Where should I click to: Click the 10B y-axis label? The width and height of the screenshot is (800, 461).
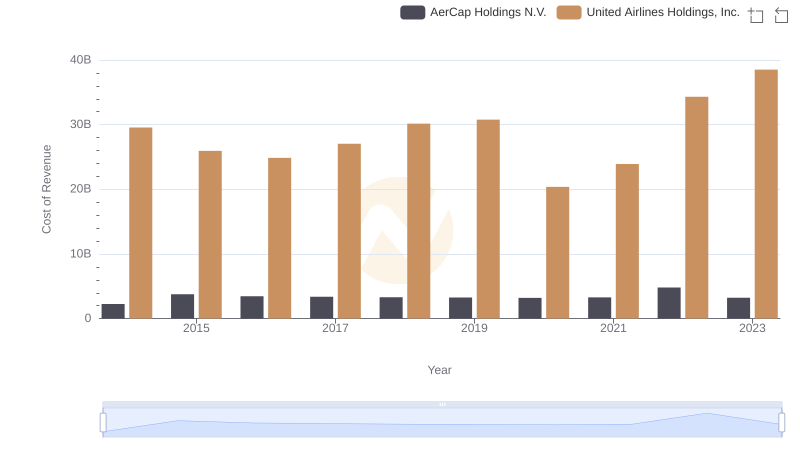pos(81,253)
